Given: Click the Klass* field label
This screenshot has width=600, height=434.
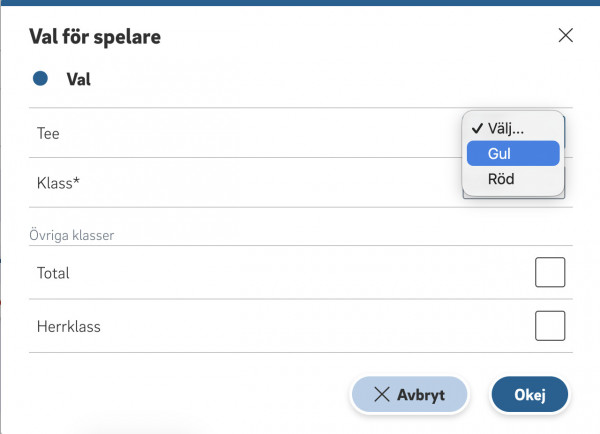Looking at the screenshot, I should [58, 183].
